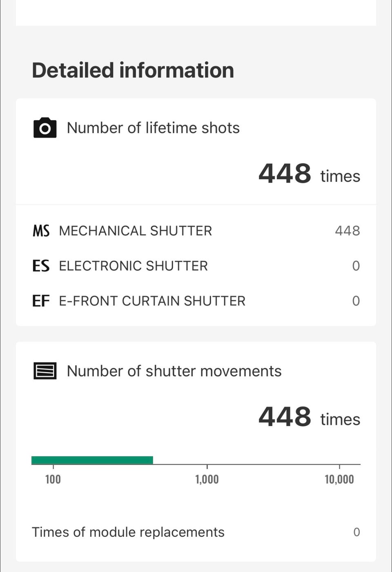The height and width of the screenshot is (572, 392).
Task: Select the Times of module replacements row
Action: point(128,532)
